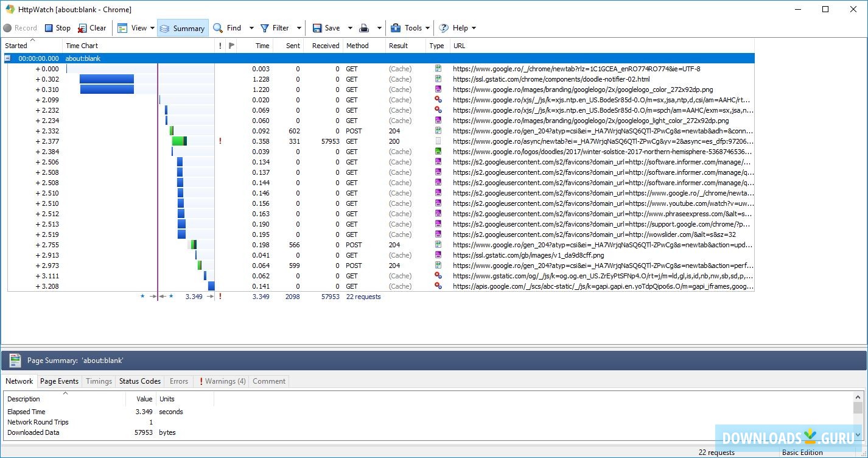Open the Find dropdown arrow

251,28
